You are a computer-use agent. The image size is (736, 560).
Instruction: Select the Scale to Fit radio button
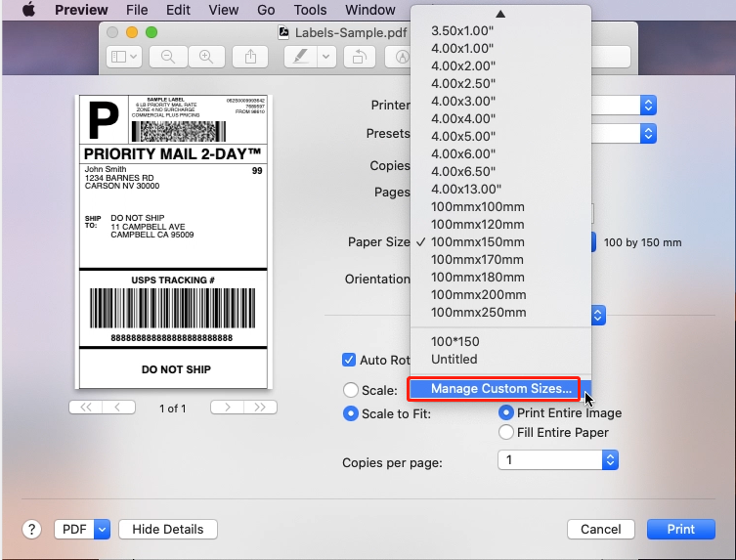351,413
